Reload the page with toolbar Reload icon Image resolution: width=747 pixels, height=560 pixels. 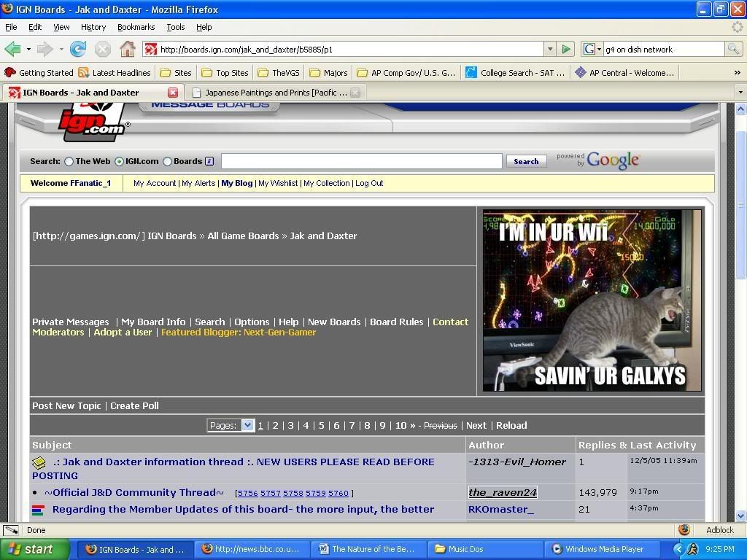[77, 49]
